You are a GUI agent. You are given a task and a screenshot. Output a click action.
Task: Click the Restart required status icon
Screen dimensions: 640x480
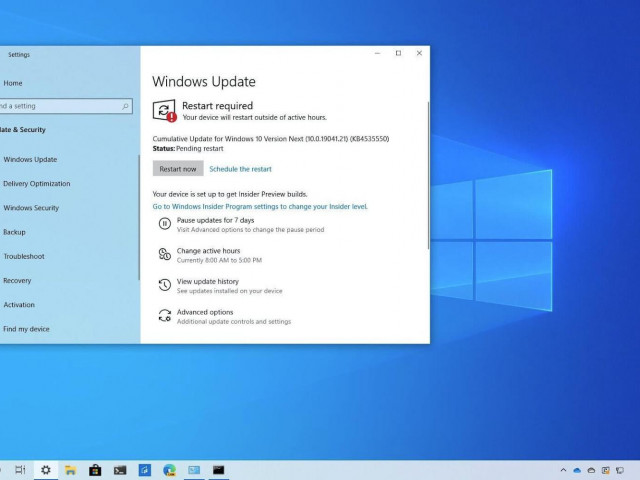(164, 111)
